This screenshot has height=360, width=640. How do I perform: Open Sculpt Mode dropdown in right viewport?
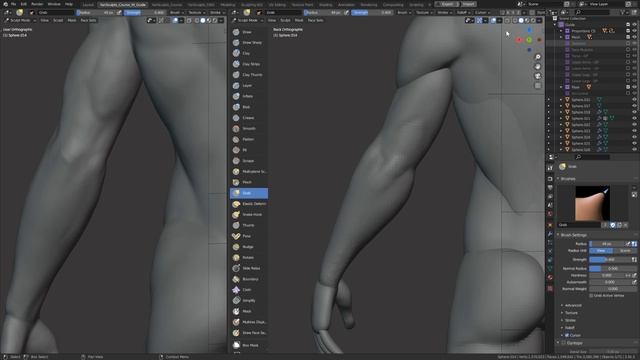click(247, 20)
